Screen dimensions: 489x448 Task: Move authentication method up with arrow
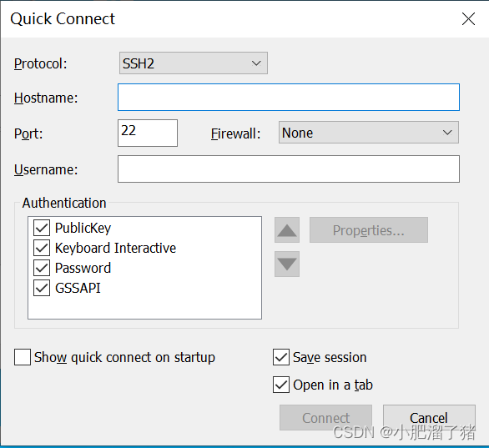coord(287,230)
